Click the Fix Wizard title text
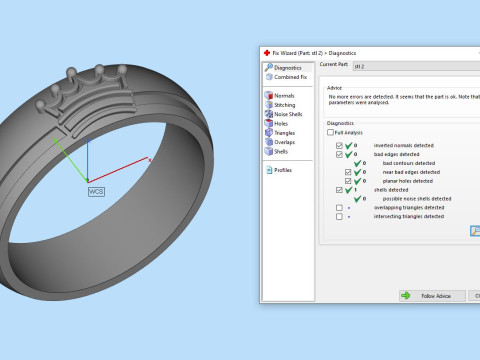 coord(314,53)
